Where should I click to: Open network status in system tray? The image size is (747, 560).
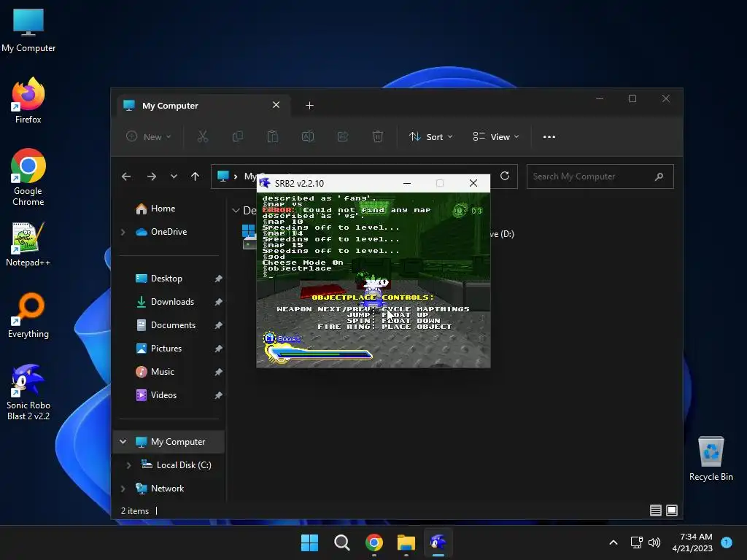click(636, 542)
